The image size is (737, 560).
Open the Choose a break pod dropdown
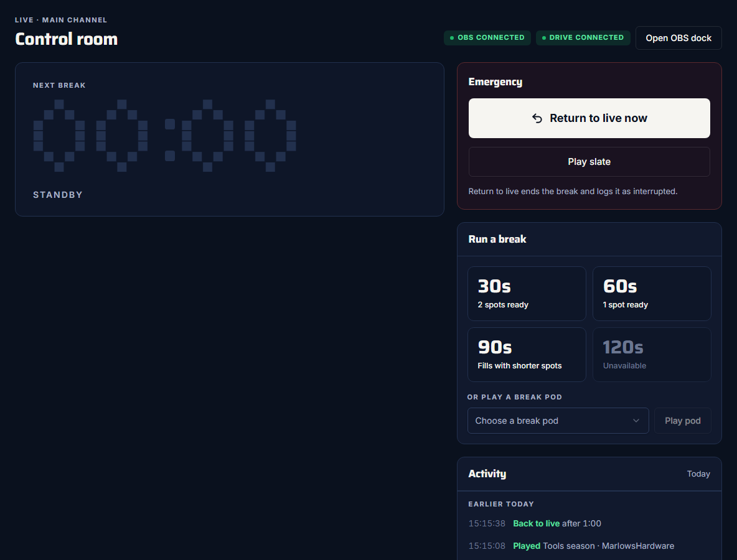[x=558, y=421]
